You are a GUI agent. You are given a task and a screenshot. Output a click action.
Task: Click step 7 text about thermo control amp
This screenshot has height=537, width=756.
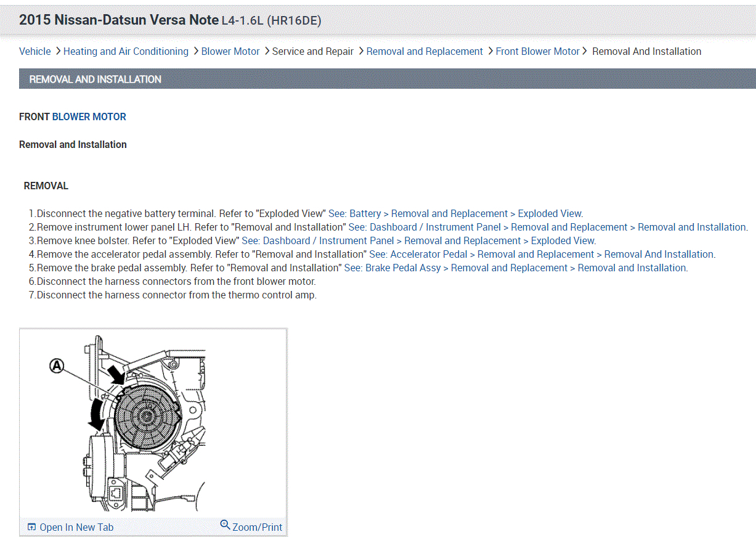tap(173, 295)
